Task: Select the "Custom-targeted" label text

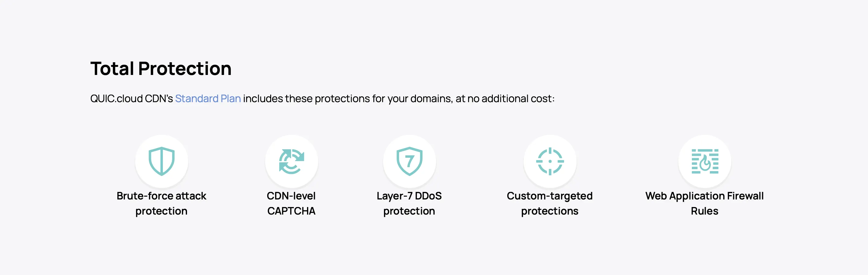Action: (550, 196)
